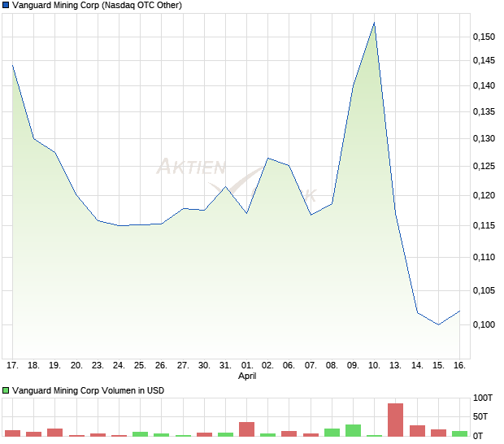
Task: Click the '0,150' price axis label
Action: [x=484, y=37]
